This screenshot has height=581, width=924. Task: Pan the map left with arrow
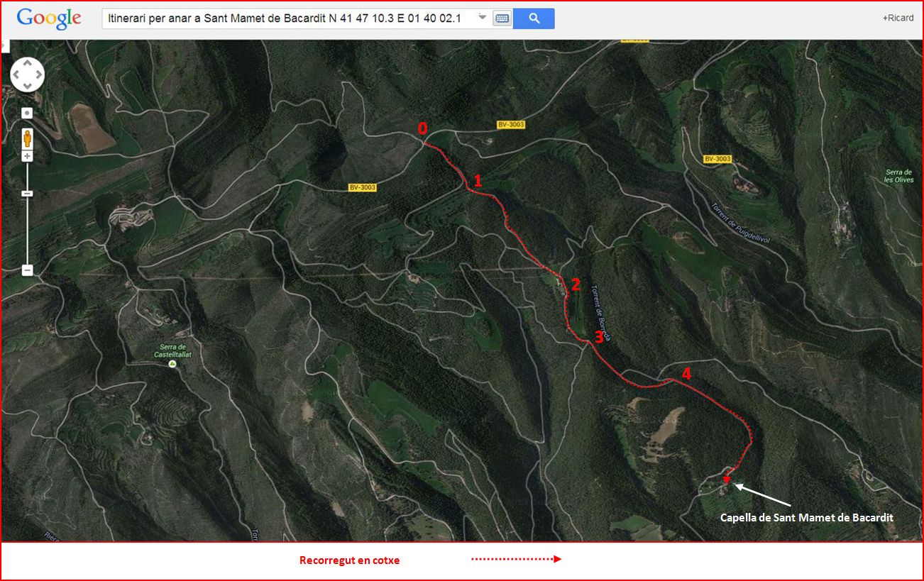tap(17, 74)
